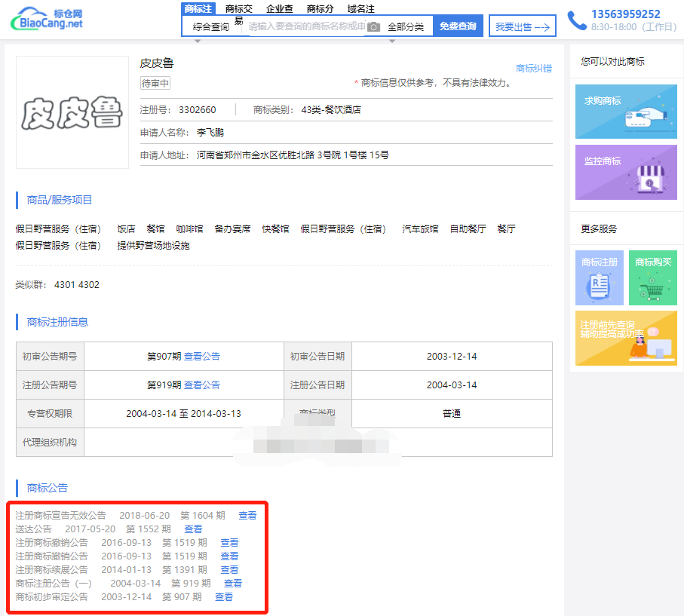Open the 域名注册 top tab
684x616 pixels.
click(360, 9)
